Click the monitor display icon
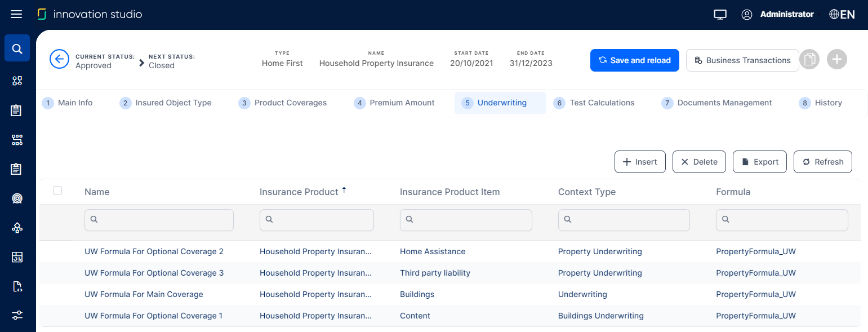The height and width of the screenshot is (332, 868). (x=720, y=15)
